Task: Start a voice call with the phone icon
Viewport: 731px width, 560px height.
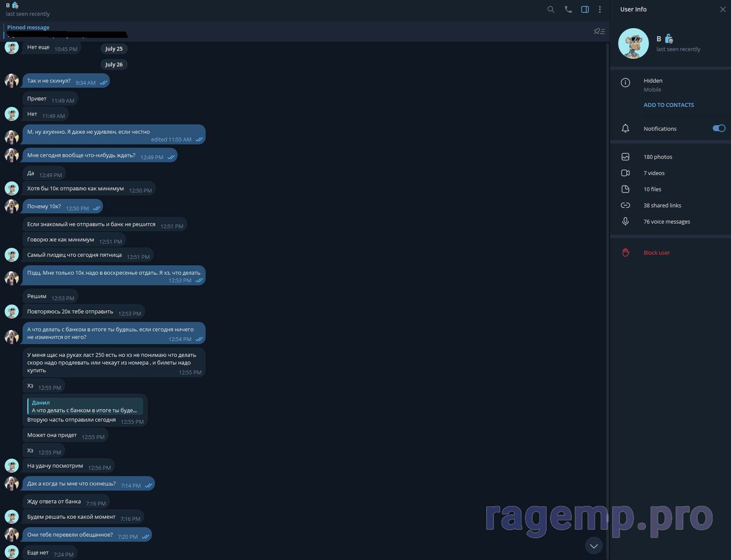Action: [x=568, y=9]
